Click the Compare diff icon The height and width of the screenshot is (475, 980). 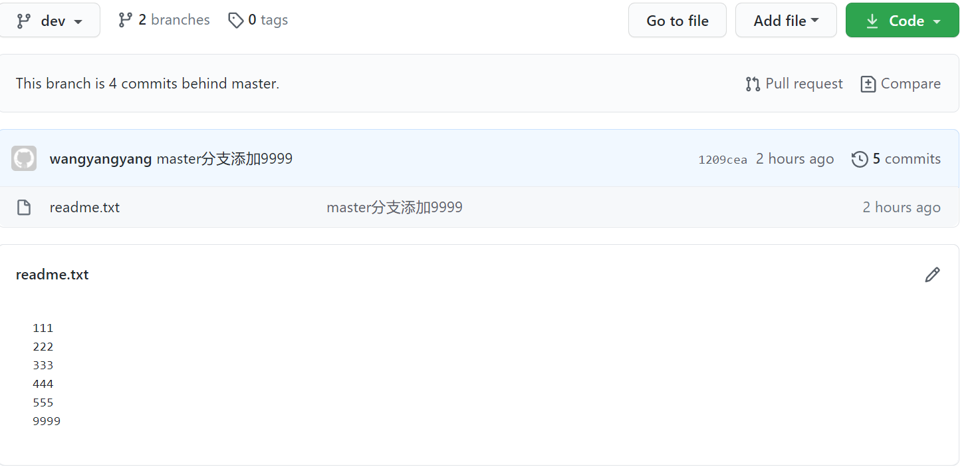[868, 84]
